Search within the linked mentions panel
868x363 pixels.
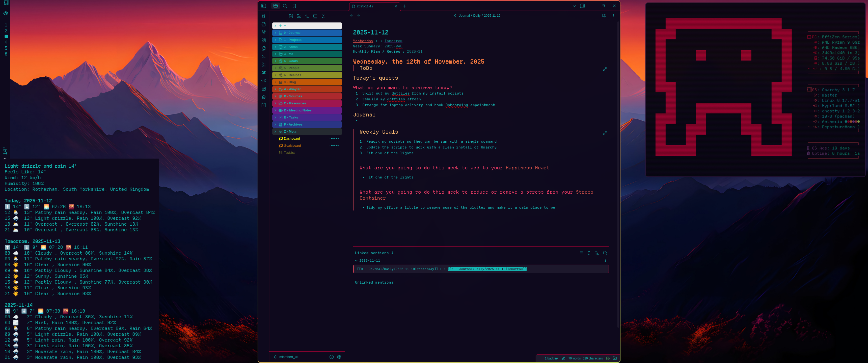click(605, 253)
